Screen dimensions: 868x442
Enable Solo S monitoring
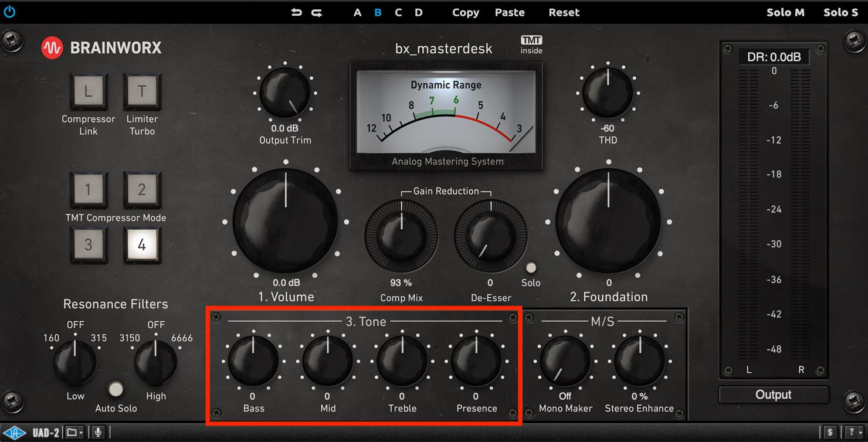[840, 12]
